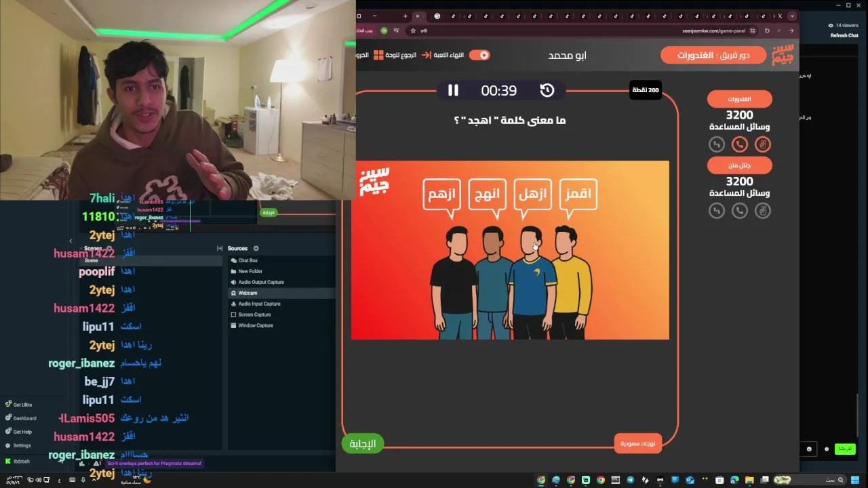Open a new browser tab
The height and width of the screenshot is (488, 868).
point(406,16)
